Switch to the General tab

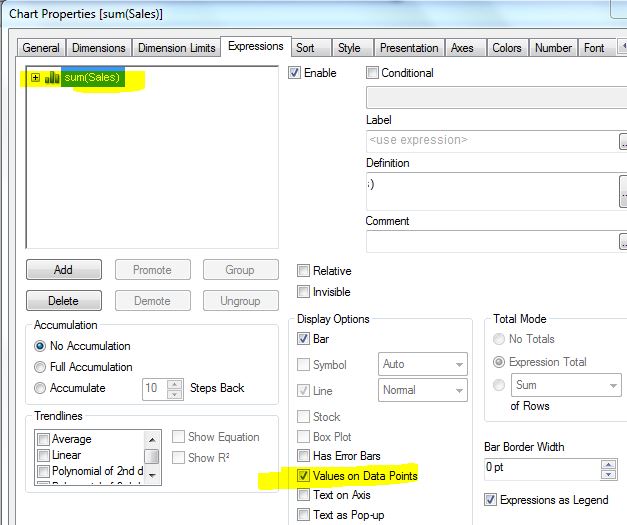point(41,48)
